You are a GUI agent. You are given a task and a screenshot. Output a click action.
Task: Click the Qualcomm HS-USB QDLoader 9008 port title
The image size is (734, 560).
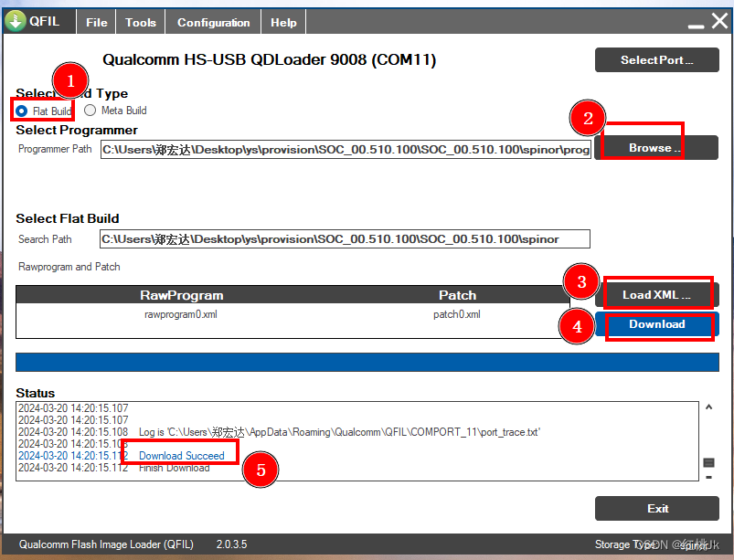tap(269, 60)
